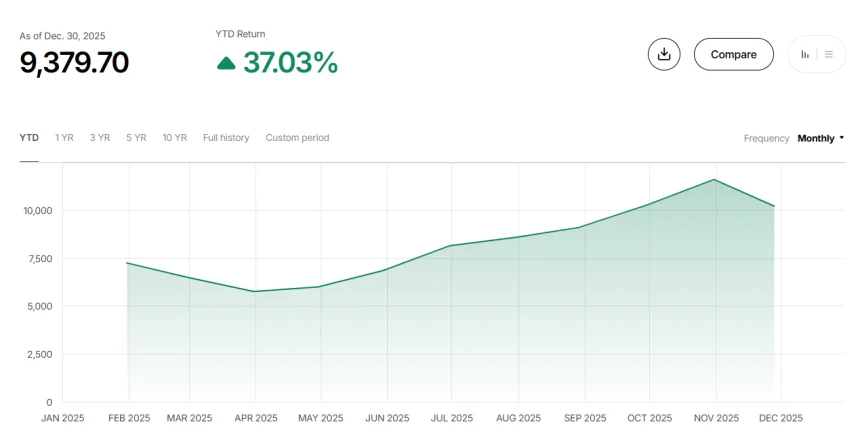The width and height of the screenshot is (860, 439).
Task: Select the YTD period tab
Action: pos(29,138)
